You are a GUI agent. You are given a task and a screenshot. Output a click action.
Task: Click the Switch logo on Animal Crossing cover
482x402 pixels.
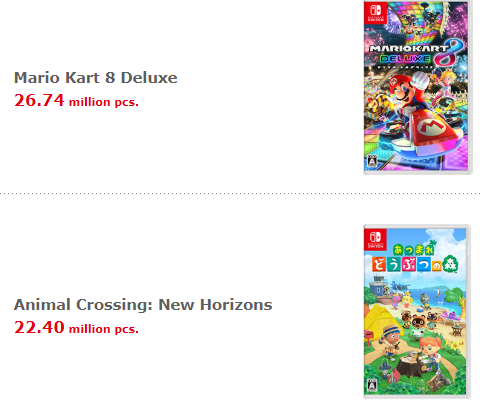(x=375, y=239)
